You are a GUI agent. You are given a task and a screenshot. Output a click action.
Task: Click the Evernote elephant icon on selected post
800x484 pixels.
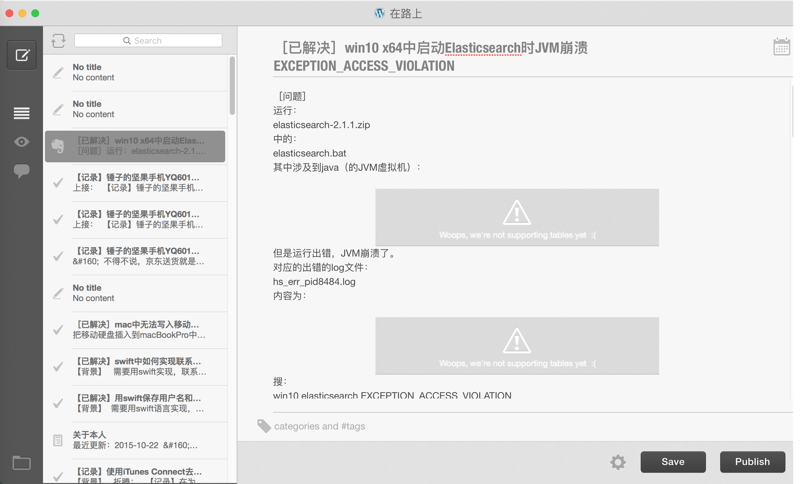[58, 146]
